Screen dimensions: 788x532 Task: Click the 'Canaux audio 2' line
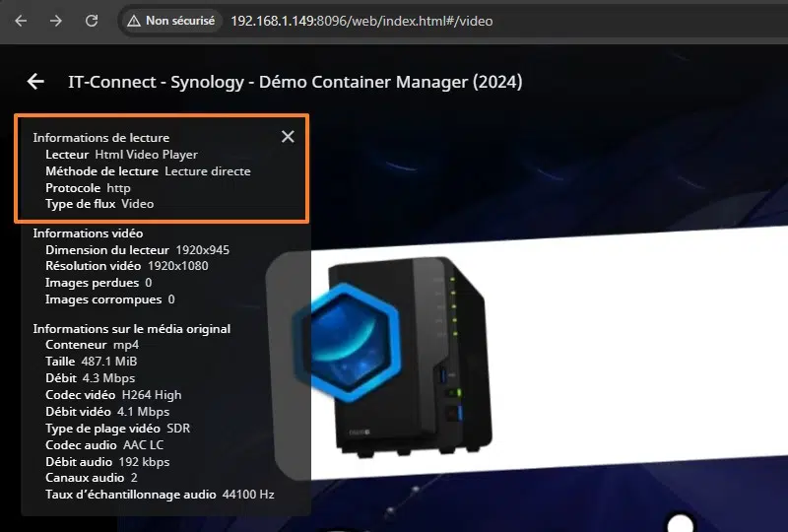(92, 478)
